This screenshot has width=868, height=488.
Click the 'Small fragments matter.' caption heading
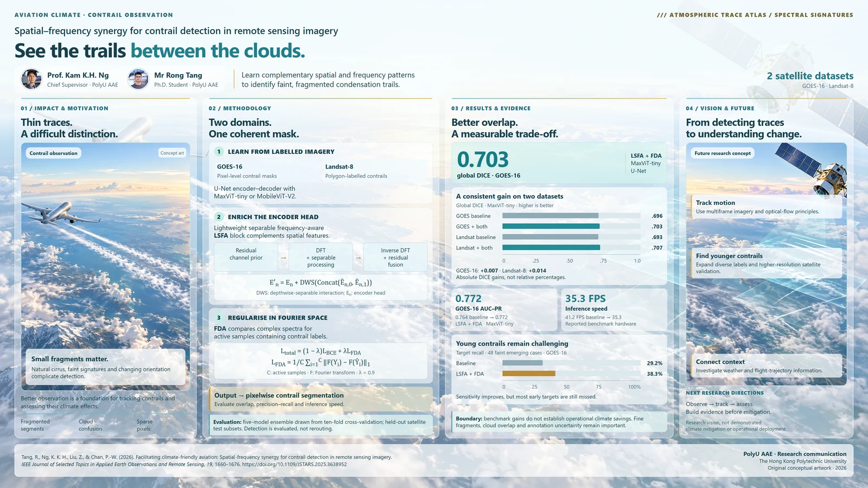pyautogui.click(x=69, y=359)
